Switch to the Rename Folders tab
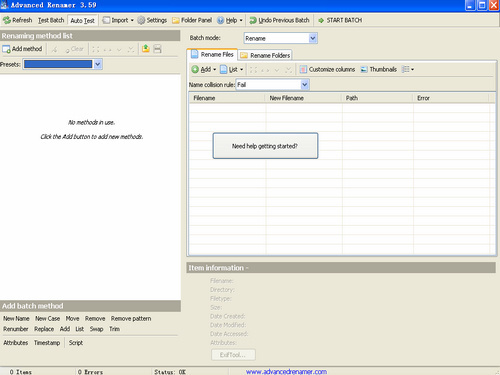The width and height of the screenshot is (500, 375). coord(265,55)
